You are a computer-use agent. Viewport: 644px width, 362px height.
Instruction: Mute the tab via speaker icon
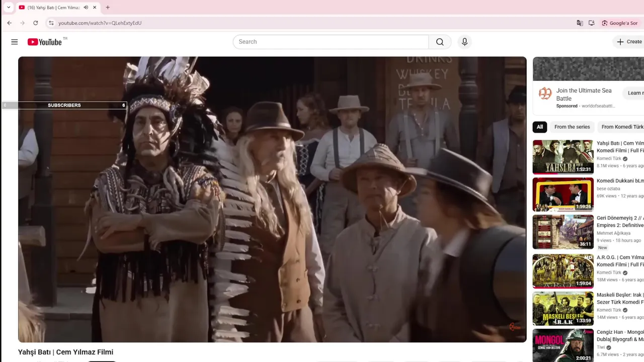point(86,8)
